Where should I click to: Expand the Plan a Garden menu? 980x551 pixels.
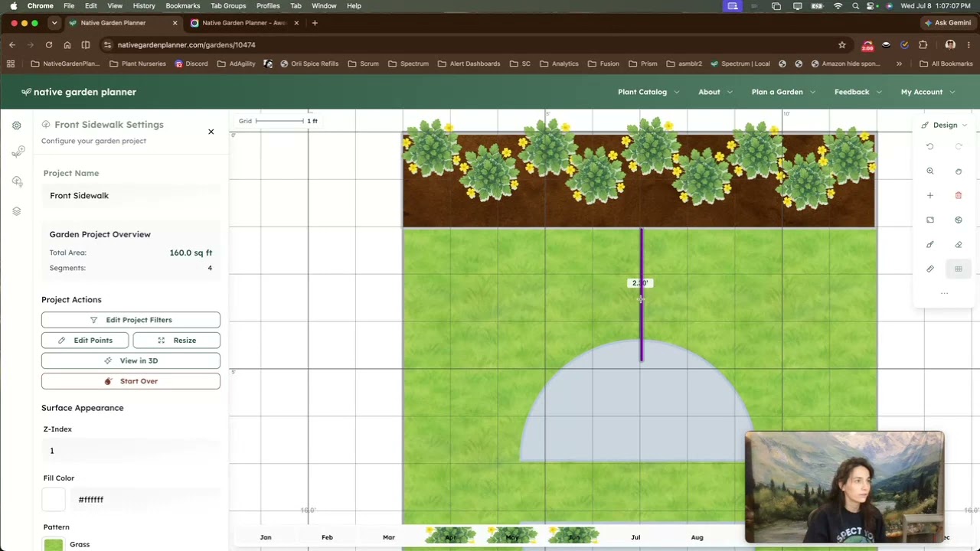coord(783,92)
